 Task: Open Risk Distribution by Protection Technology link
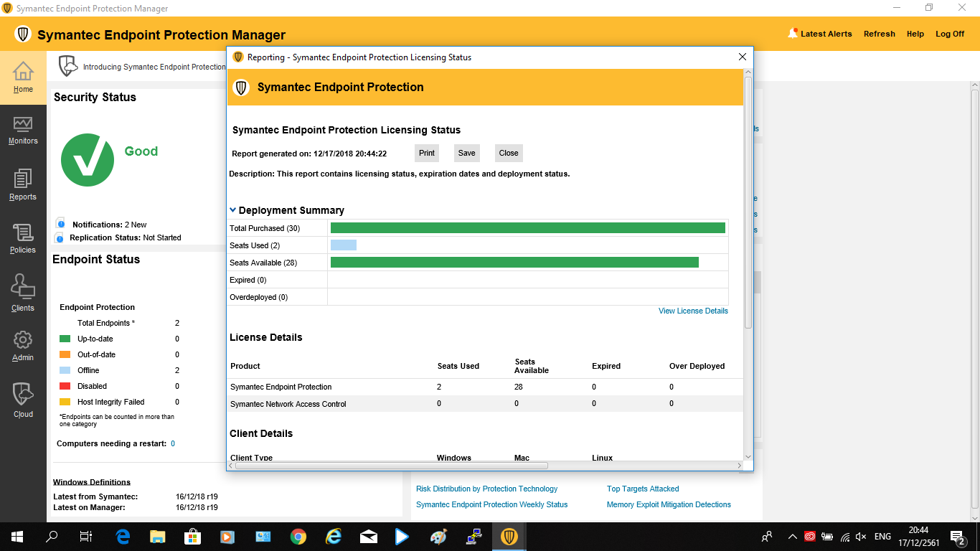pos(486,489)
